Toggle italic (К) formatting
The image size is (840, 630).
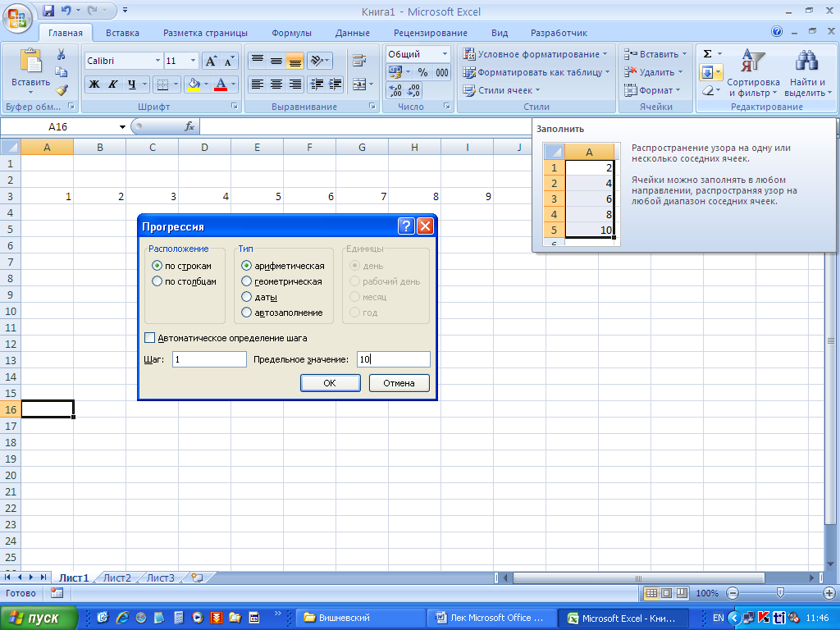[112, 84]
